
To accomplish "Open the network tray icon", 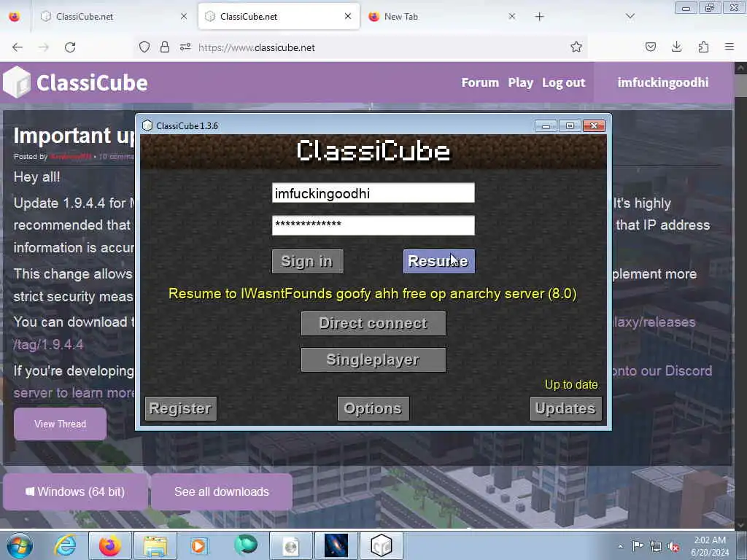I will (x=656, y=546).
